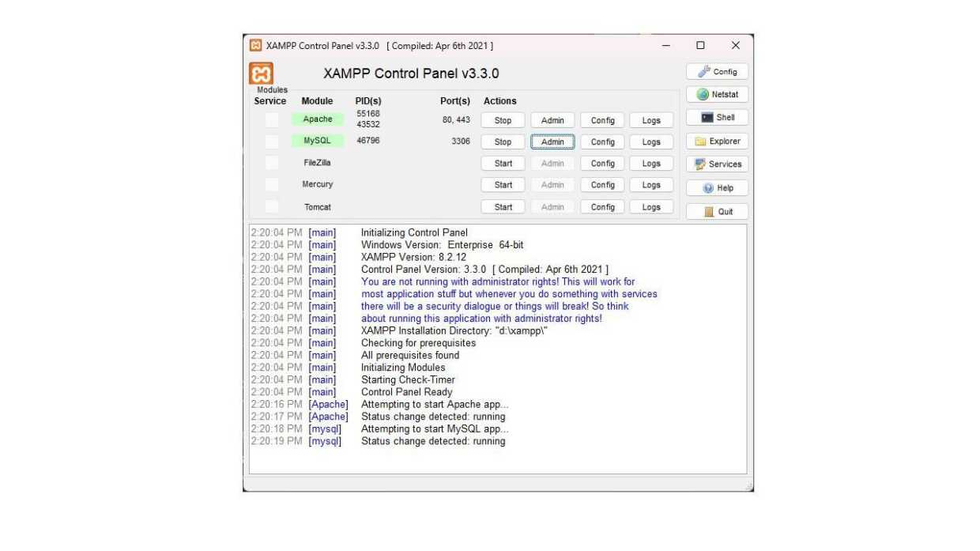The image size is (980, 551).
Task: View Apache Logs
Action: [651, 119]
